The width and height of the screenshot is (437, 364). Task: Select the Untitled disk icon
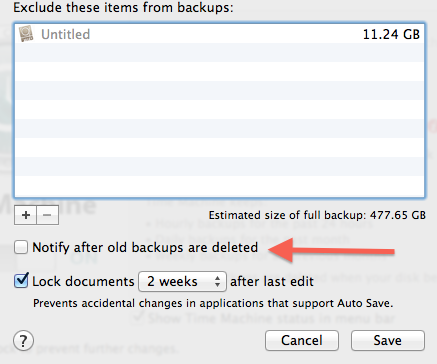tap(26, 34)
